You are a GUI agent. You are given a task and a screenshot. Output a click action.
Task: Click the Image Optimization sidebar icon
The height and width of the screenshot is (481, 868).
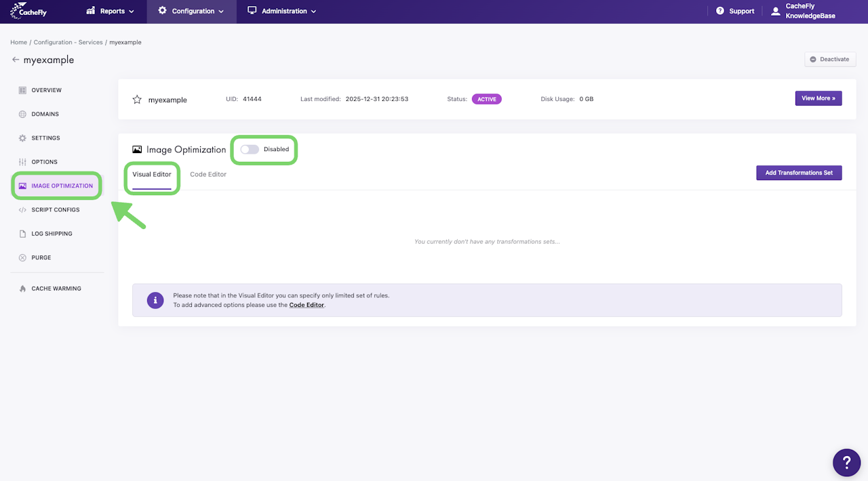click(22, 186)
